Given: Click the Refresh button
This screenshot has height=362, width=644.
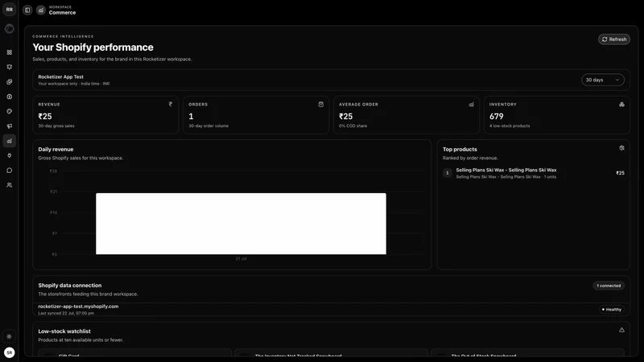Looking at the screenshot, I should click(614, 39).
